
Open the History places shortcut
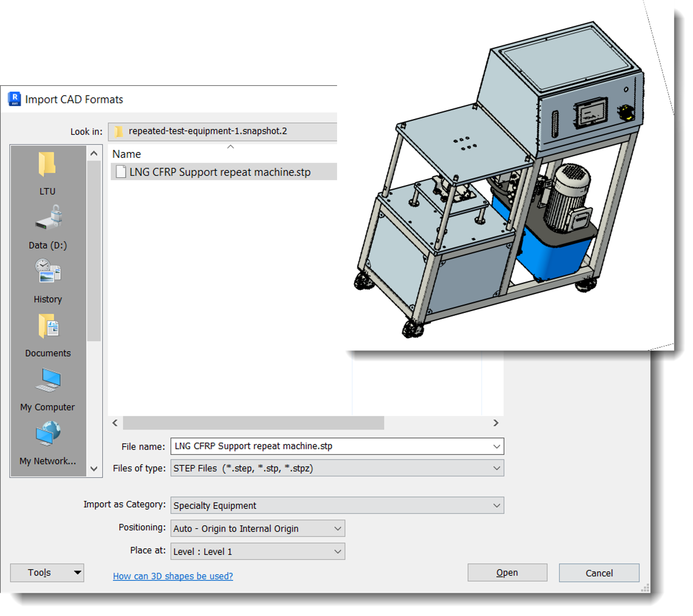coord(48,281)
